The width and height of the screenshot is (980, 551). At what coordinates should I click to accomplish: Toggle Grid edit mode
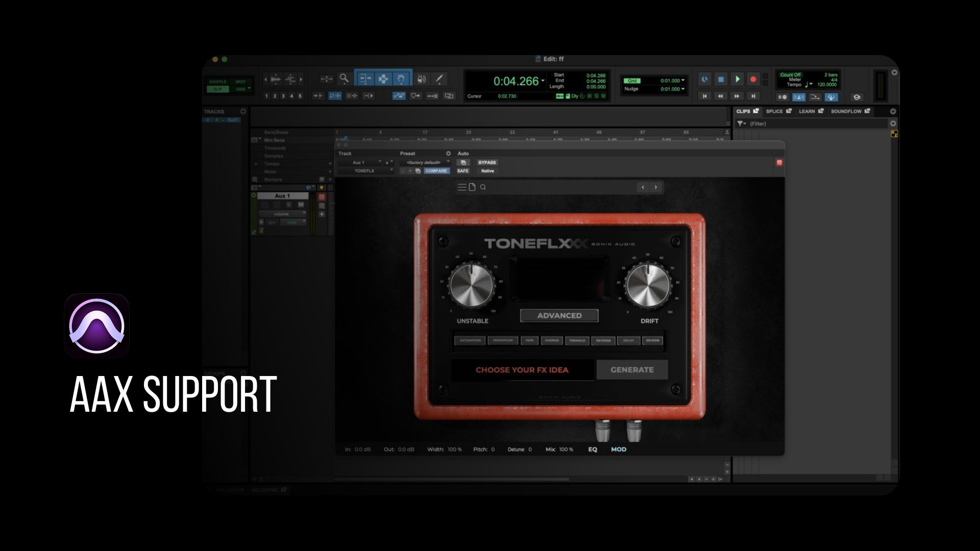click(240, 89)
